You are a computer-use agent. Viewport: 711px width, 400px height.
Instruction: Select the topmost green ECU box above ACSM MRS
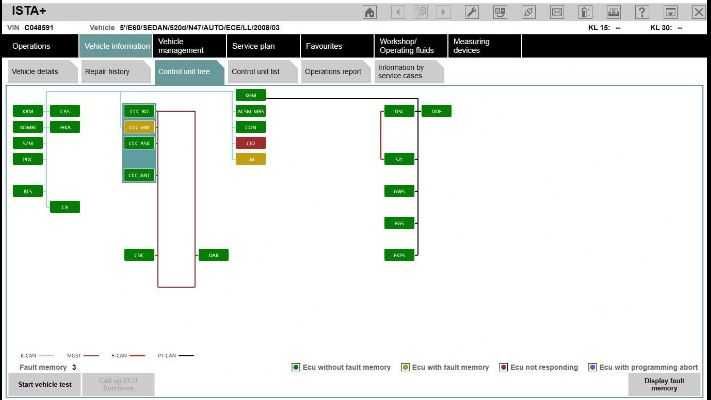[x=251, y=95]
